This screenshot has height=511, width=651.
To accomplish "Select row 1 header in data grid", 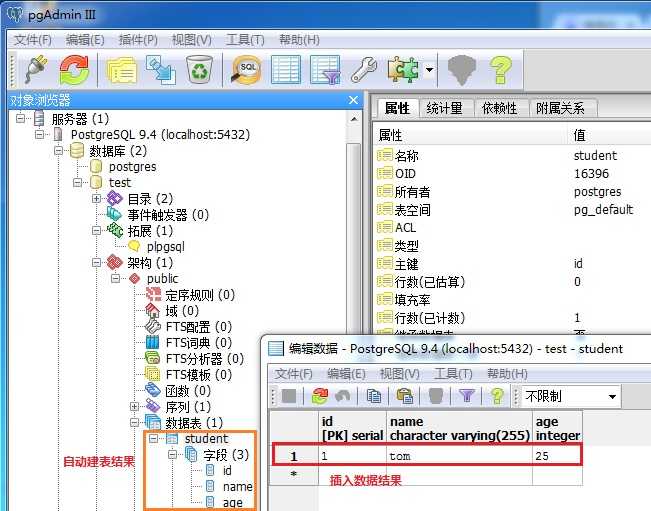I will [x=294, y=456].
